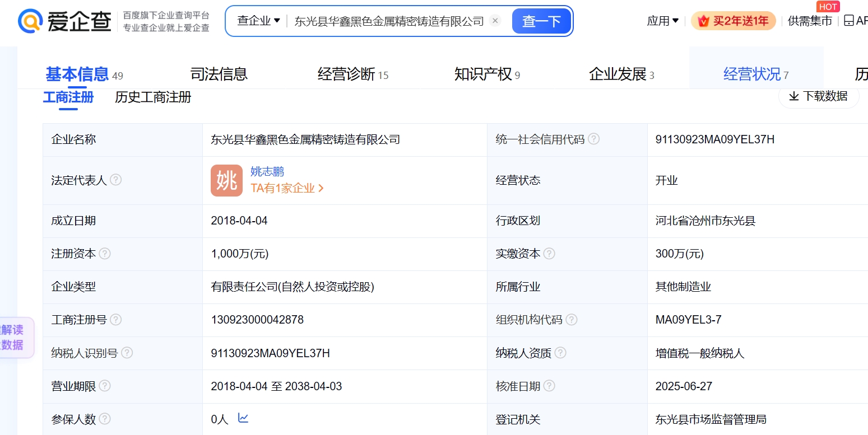Screen dimensions: 868x435
Task: Select the 历史工商注册 sub-tab
Action: tap(153, 97)
